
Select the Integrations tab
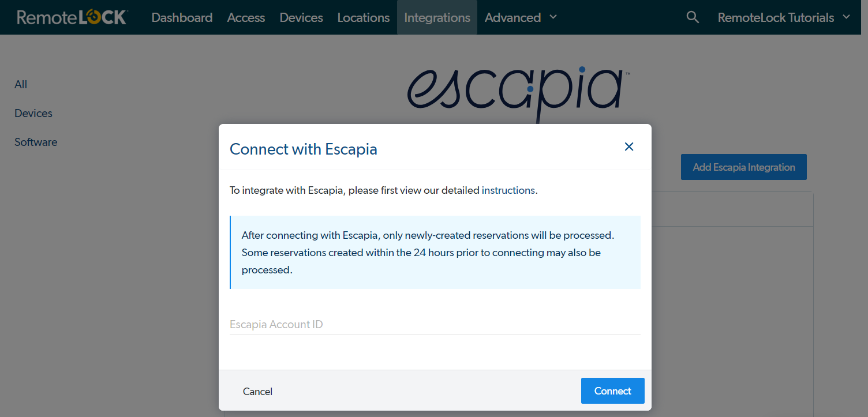tap(437, 17)
